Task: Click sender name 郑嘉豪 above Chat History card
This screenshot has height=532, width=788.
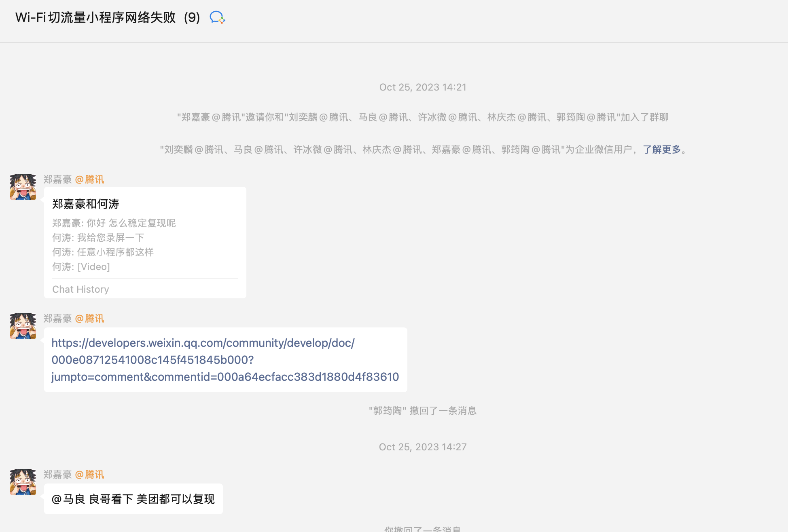Action: tap(57, 179)
